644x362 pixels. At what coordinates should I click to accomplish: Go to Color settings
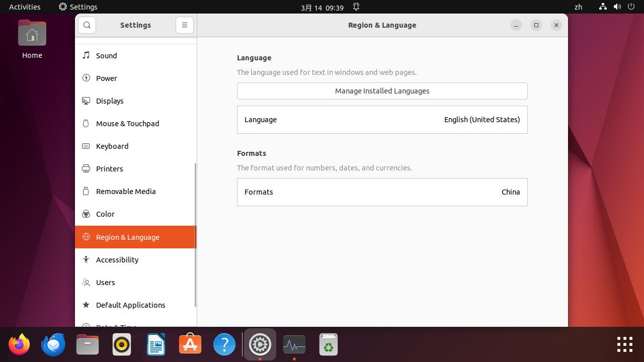[136, 214]
